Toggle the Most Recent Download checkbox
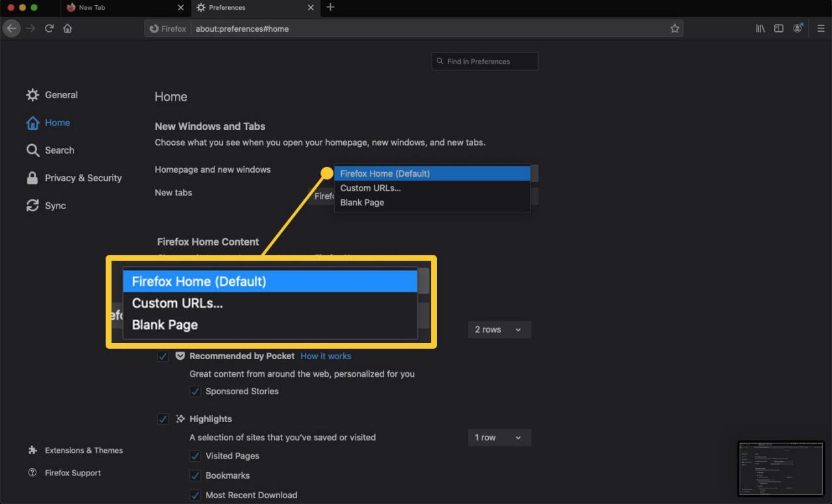Viewport: 832px width, 504px height. [195, 495]
